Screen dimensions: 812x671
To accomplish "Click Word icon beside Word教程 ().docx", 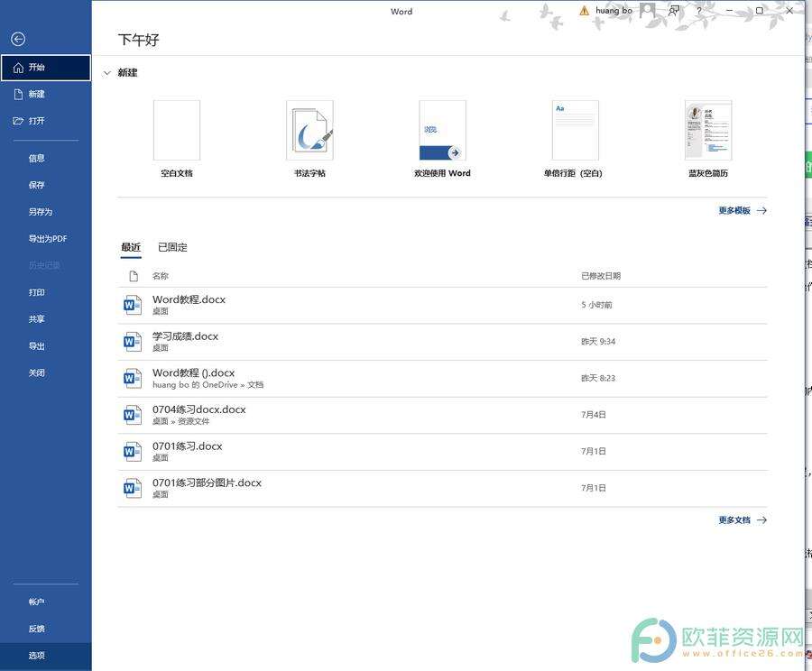I will (x=133, y=379).
